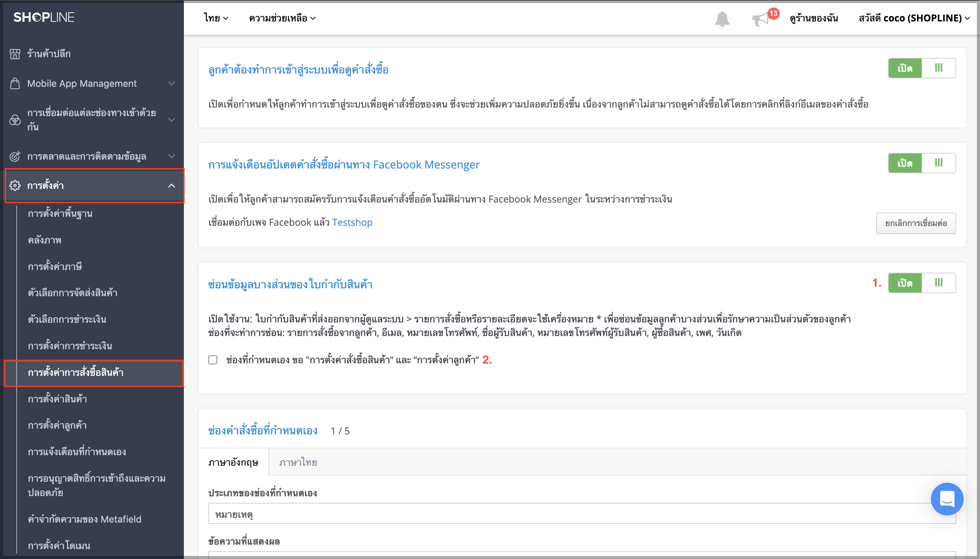Click the ร้านค้าปลีก sidebar label
This screenshot has height=559, width=980.
(49, 54)
